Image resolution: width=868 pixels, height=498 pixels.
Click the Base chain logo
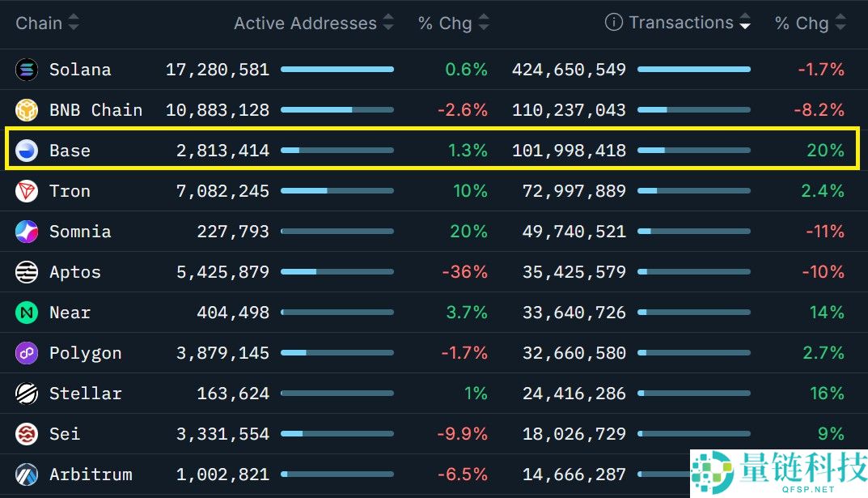pyautogui.click(x=26, y=151)
